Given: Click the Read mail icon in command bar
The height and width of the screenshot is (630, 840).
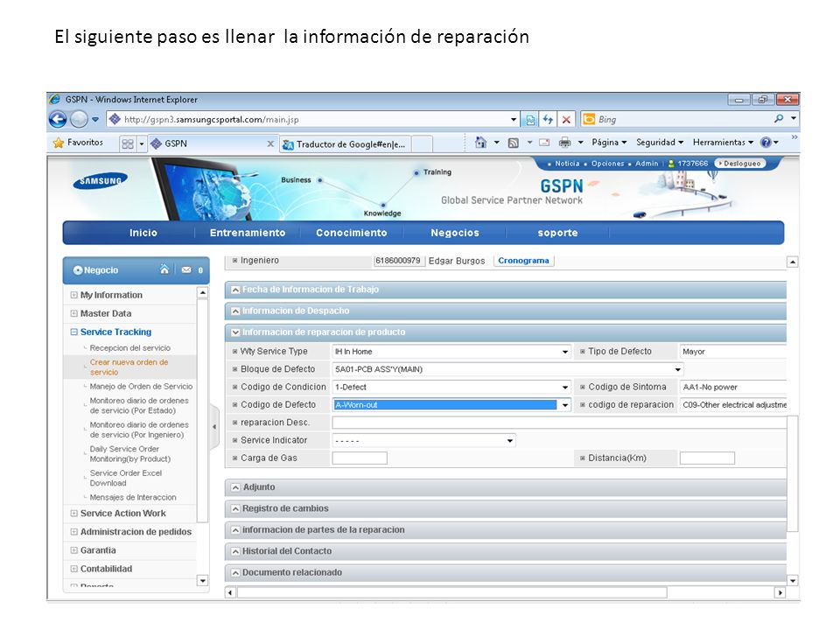Looking at the screenshot, I should 544,143.
